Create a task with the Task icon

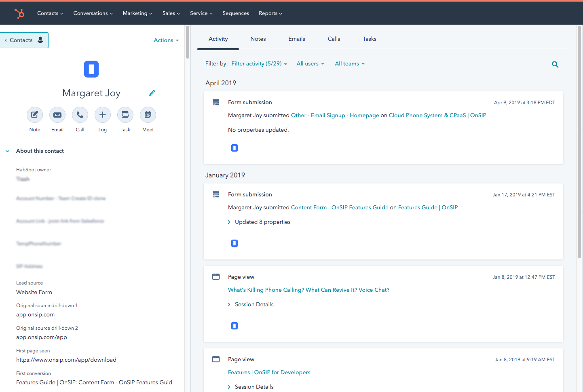125,115
